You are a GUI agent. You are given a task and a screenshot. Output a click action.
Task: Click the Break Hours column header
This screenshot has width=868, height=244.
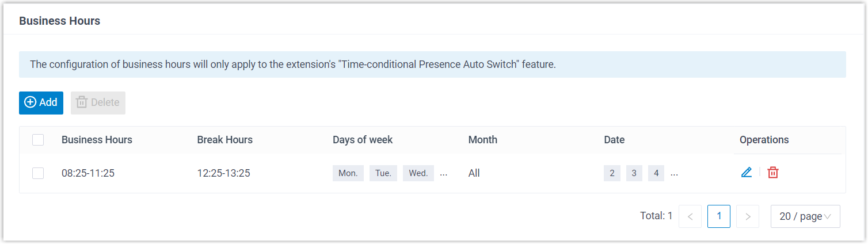click(x=224, y=140)
